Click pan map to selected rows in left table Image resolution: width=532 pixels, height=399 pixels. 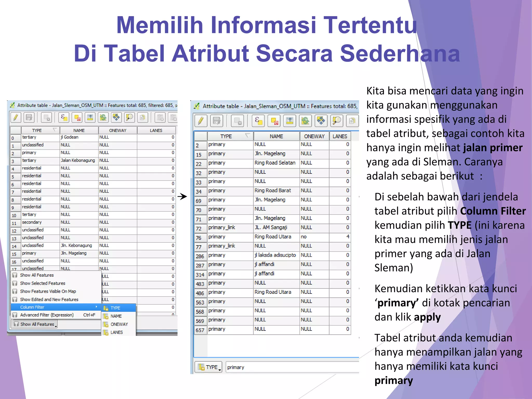pyautogui.click(x=116, y=118)
